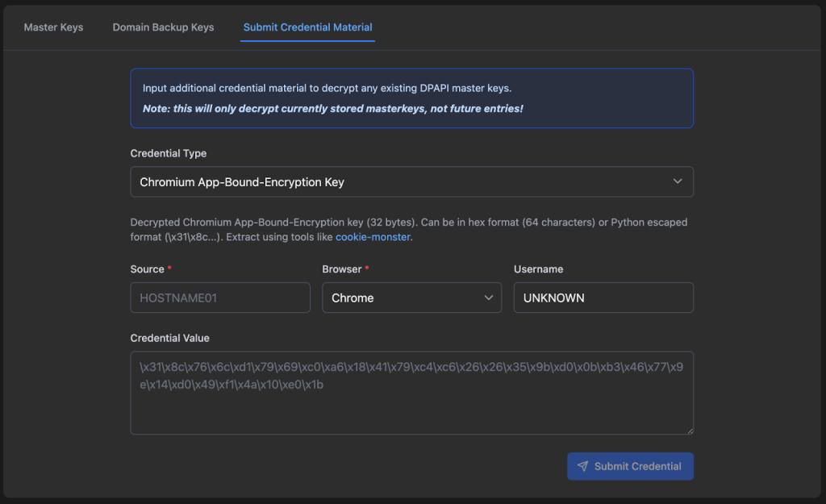Open the Domain Backup Keys tab
The height and width of the screenshot is (504, 826).
[x=163, y=27]
